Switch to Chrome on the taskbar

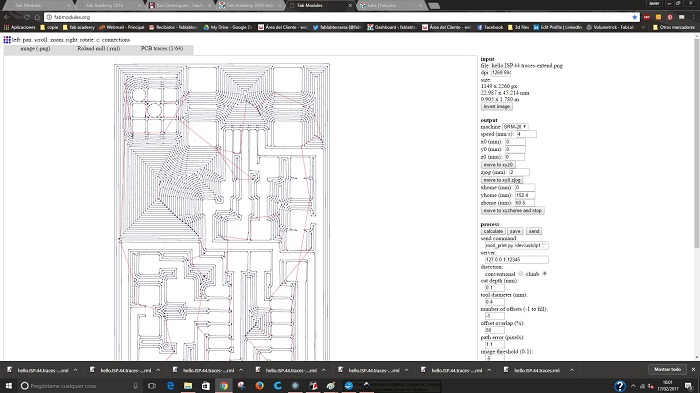tap(224, 385)
